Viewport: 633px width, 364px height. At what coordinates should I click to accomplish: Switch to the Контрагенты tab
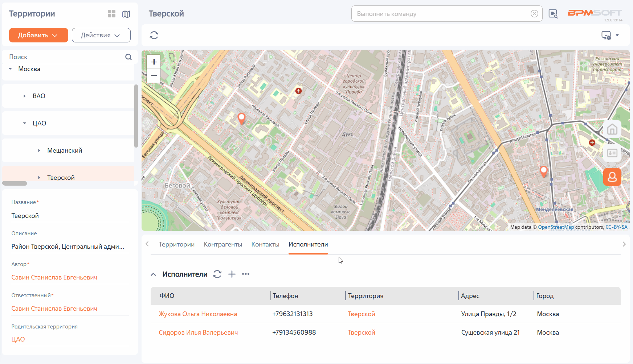click(x=223, y=244)
